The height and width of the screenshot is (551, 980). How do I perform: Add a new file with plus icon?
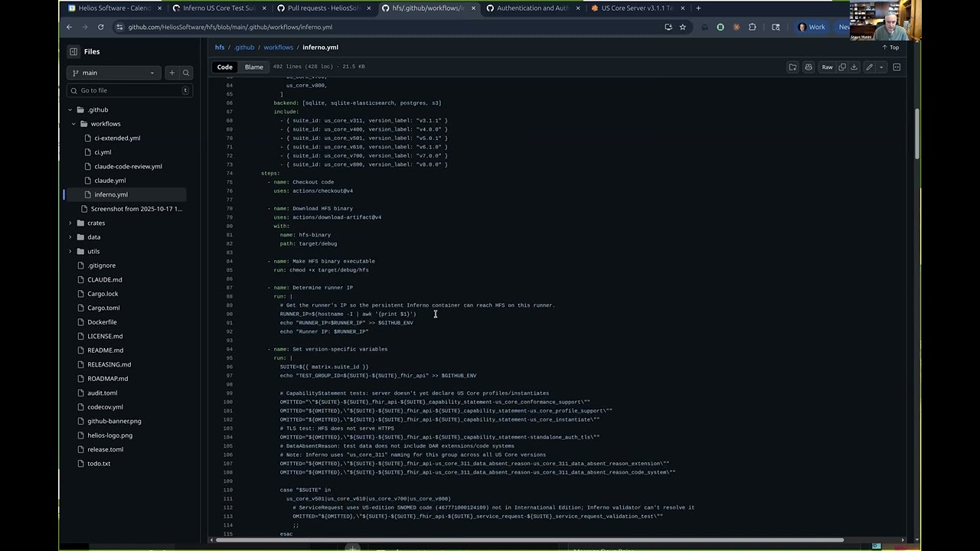171,73
